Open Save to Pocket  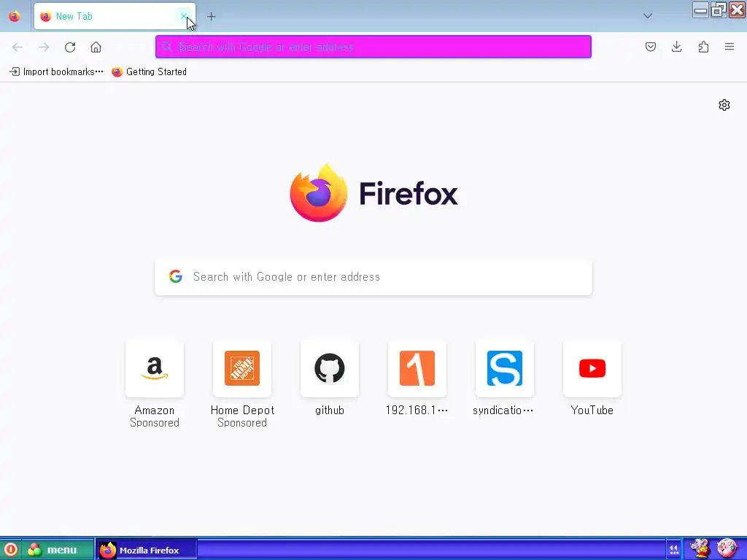coord(650,47)
